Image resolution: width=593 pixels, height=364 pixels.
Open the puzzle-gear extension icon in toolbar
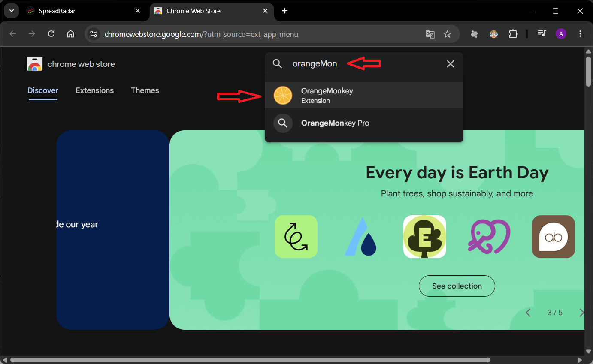(474, 34)
